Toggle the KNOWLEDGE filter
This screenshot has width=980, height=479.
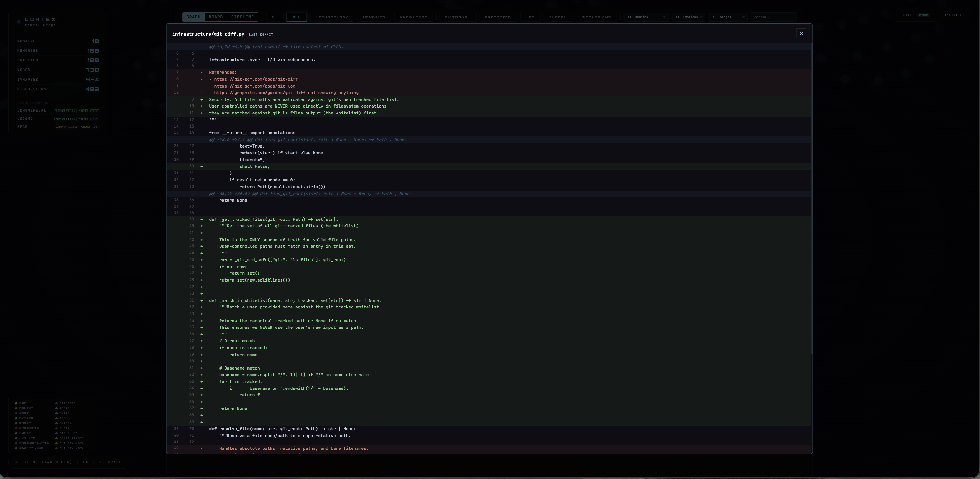point(414,17)
